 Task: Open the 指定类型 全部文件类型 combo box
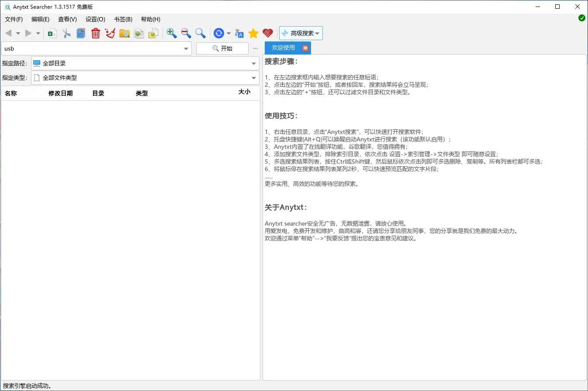tap(145, 78)
